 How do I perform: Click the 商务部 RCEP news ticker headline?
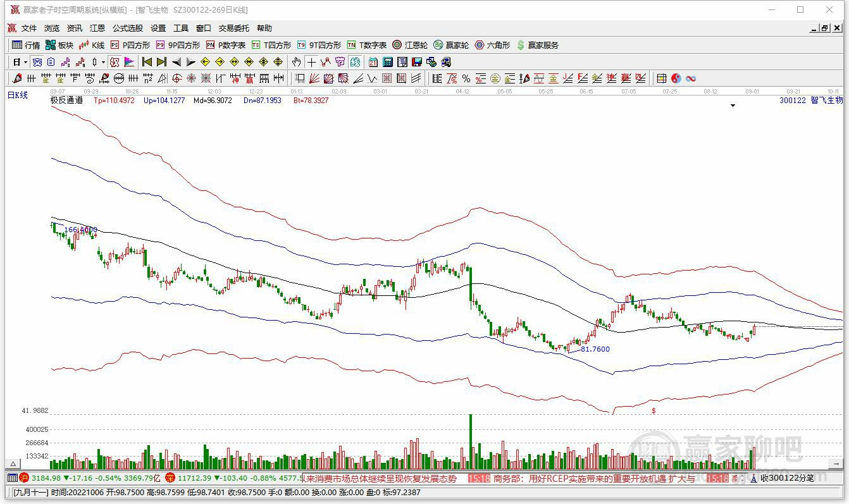point(593,479)
